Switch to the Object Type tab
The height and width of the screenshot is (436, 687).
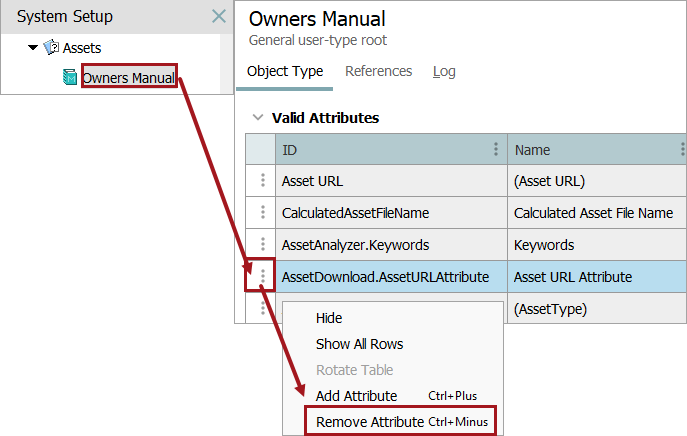[x=285, y=71]
